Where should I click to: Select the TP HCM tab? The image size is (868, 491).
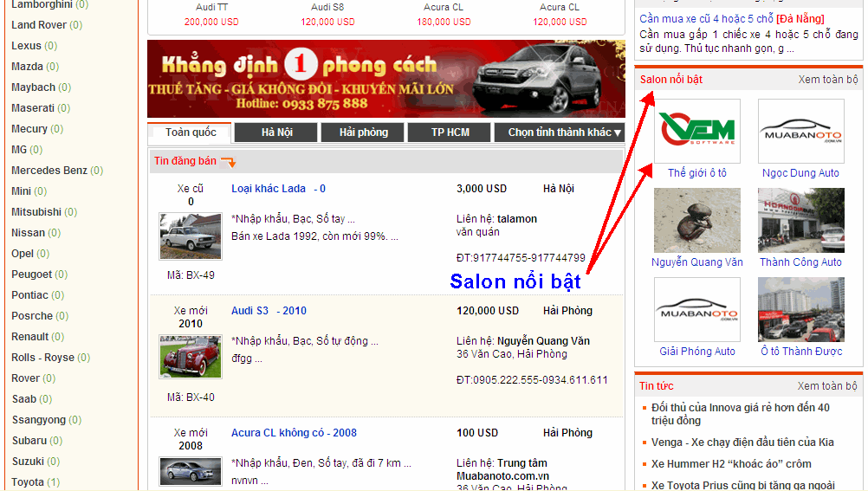point(450,132)
